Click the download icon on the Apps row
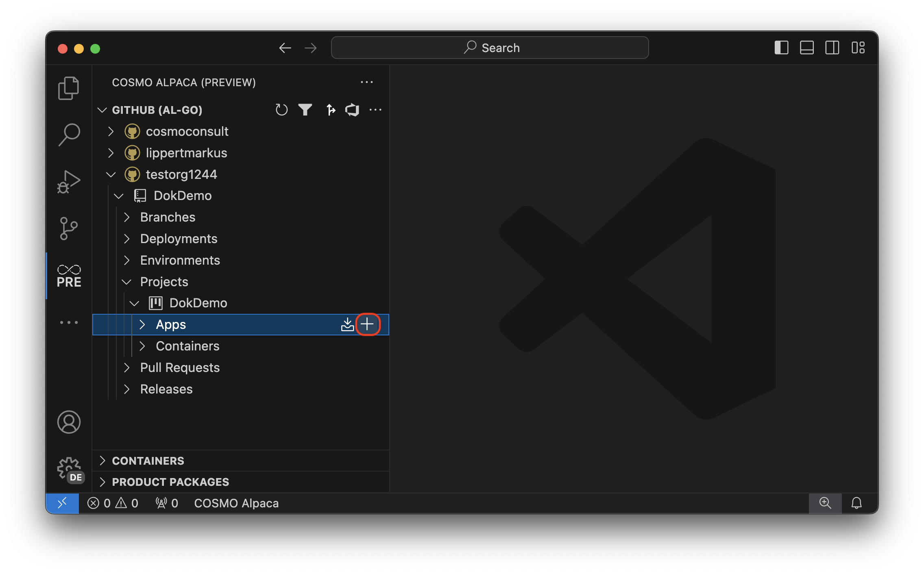The width and height of the screenshot is (924, 574). pyautogui.click(x=347, y=324)
